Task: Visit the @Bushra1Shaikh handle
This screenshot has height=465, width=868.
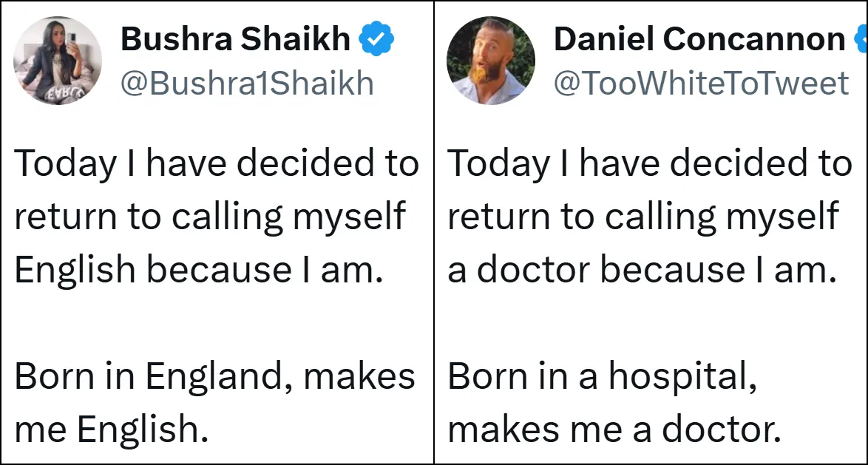Action: (x=247, y=84)
